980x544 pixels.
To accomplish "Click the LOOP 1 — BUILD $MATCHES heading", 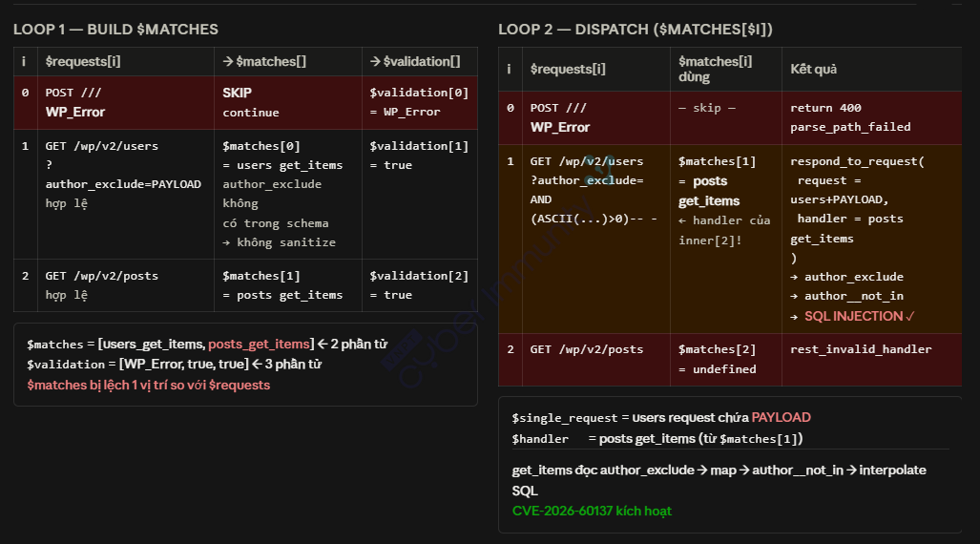I will pos(115,30).
